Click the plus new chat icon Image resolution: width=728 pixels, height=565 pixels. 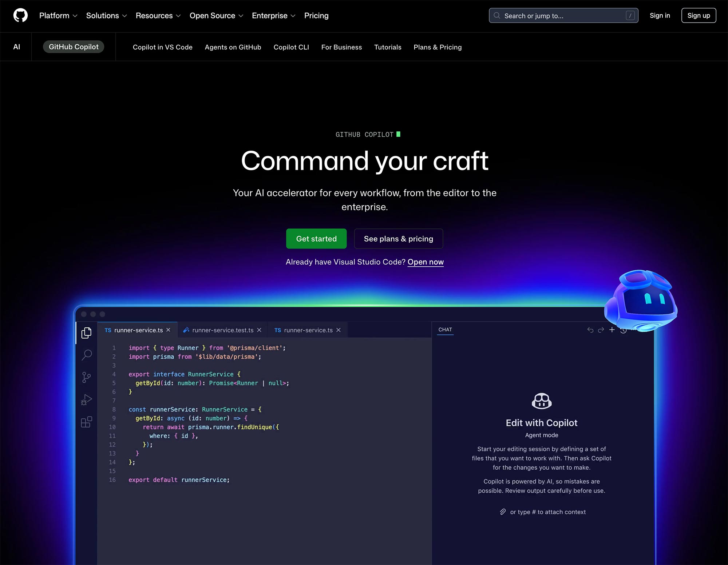(612, 330)
